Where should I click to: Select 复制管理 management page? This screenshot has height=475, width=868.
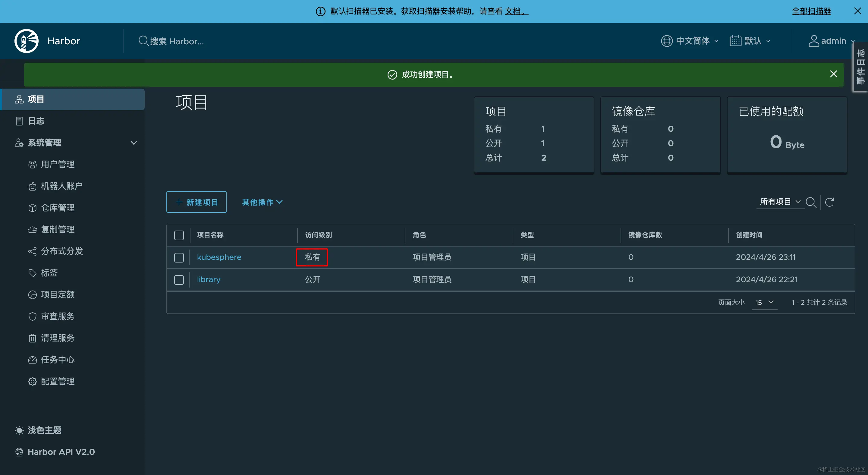[x=58, y=229]
